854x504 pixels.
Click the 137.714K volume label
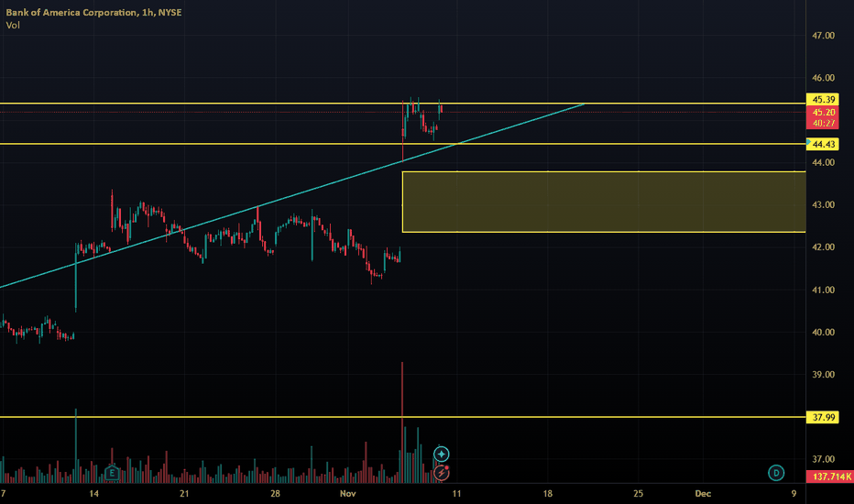coord(830,477)
